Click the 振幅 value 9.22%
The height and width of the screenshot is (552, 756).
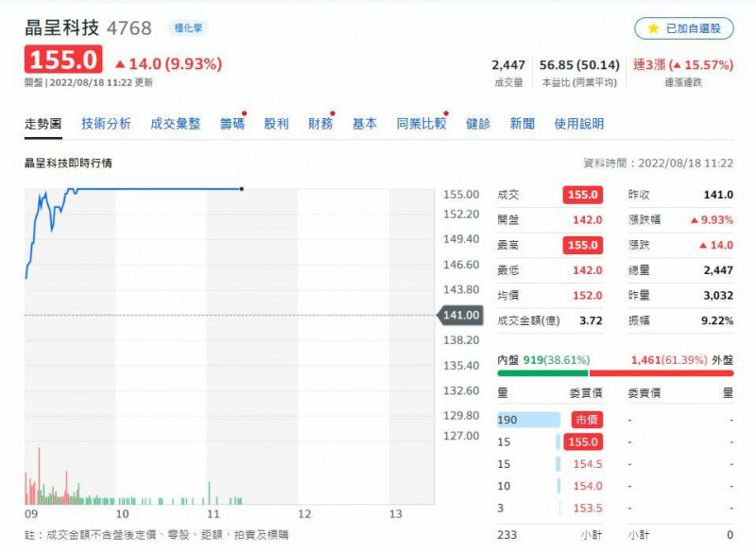(717, 320)
